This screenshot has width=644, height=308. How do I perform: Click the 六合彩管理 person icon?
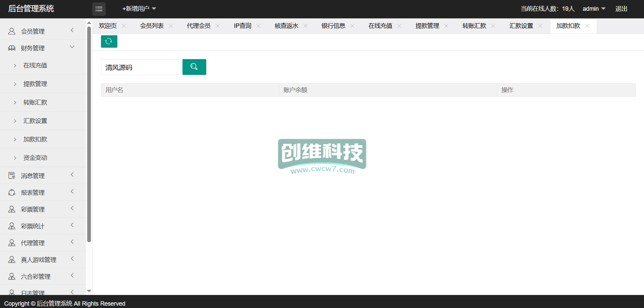coord(12,276)
